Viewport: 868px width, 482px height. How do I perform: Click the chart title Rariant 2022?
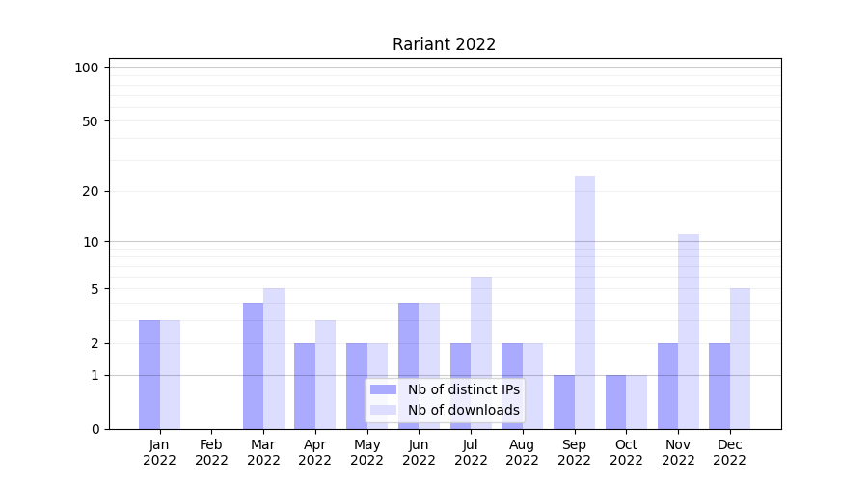444,44
